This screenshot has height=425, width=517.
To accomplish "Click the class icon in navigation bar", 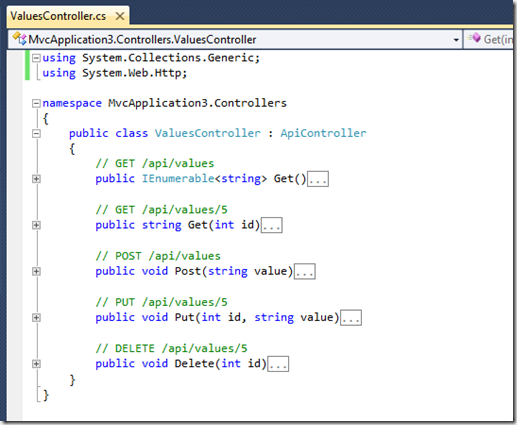I will click(19, 39).
